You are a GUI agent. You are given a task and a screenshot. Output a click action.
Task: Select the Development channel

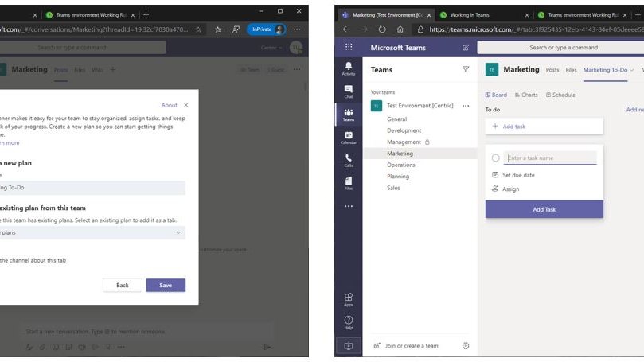point(404,130)
